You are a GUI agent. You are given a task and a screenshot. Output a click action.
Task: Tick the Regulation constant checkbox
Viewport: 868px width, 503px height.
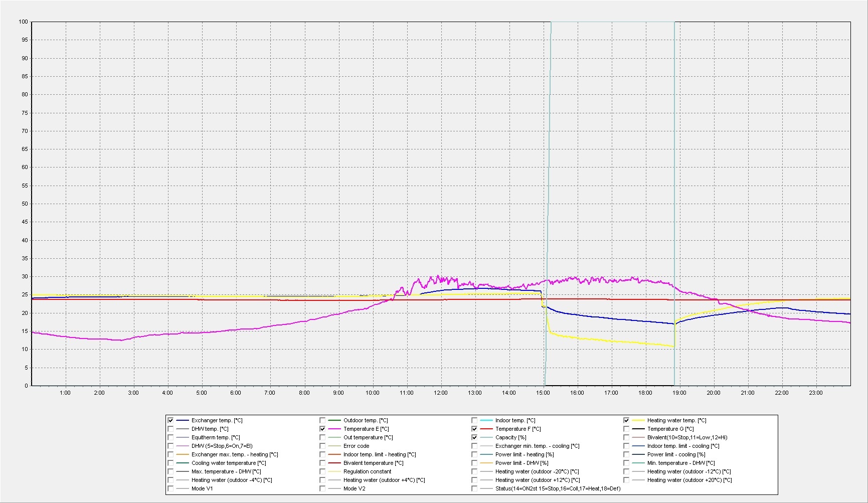(322, 471)
